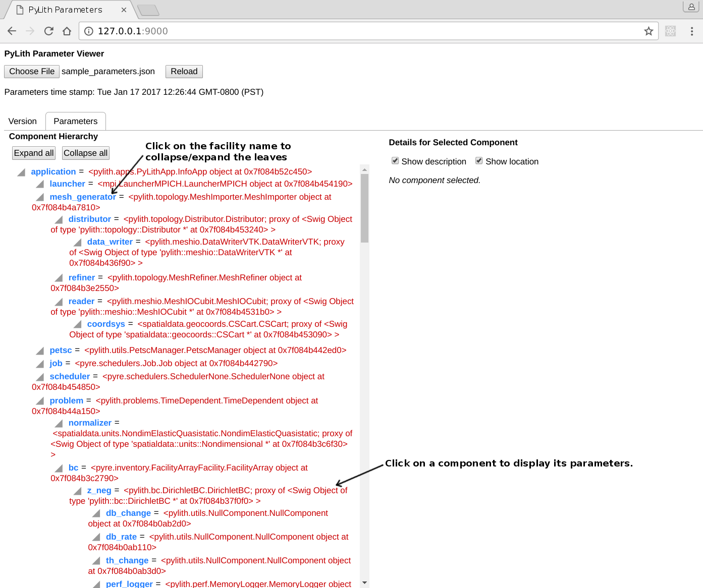Collapse the normalizer node triangle
Viewport: 703px width, 588px height.
[59, 423]
